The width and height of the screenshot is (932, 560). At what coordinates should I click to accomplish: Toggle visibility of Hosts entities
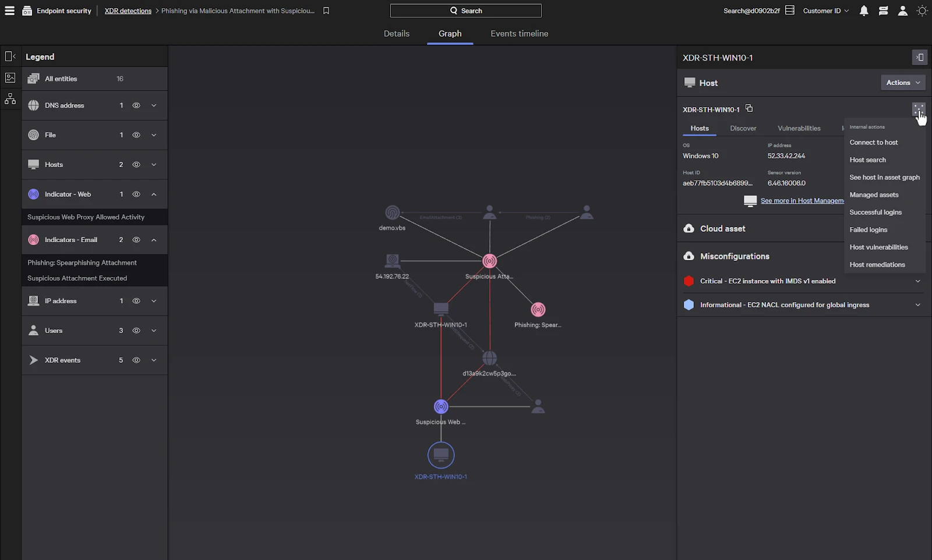[136, 165]
